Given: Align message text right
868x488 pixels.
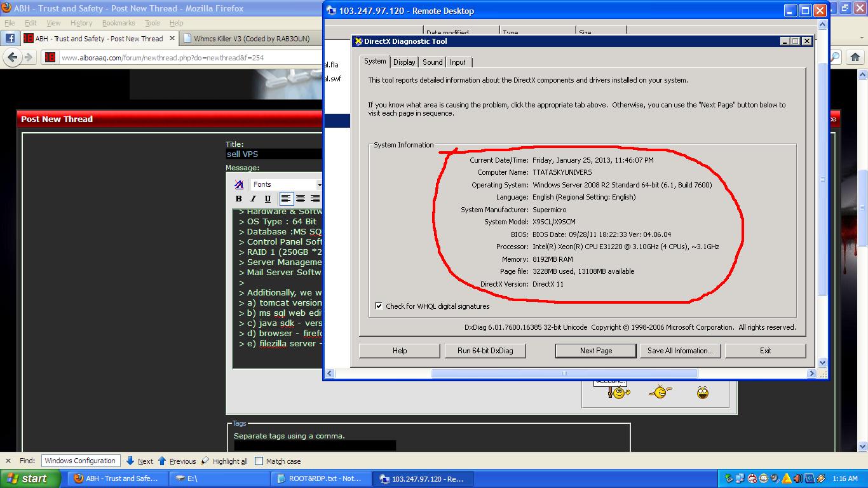Looking at the screenshot, I should (x=315, y=199).
